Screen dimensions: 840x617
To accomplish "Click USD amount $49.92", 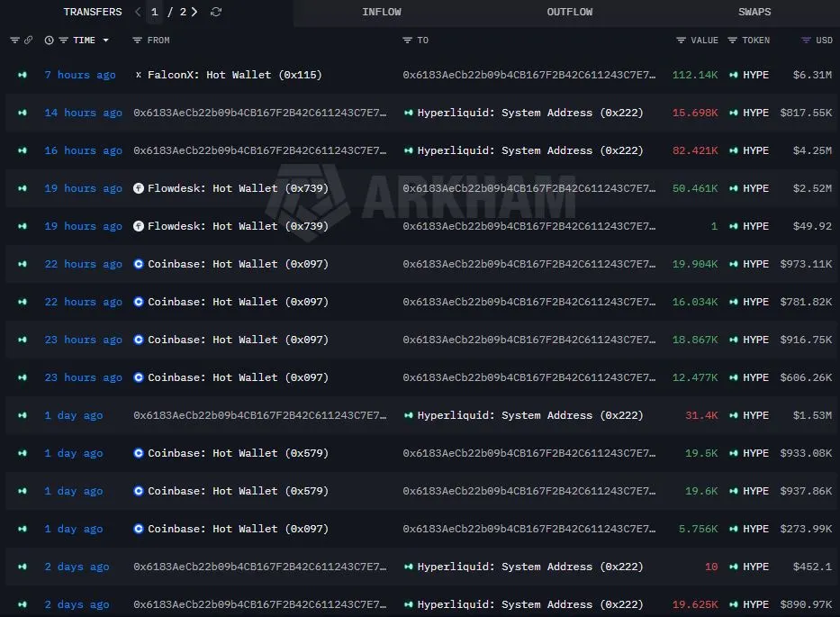I will [812, 226].
